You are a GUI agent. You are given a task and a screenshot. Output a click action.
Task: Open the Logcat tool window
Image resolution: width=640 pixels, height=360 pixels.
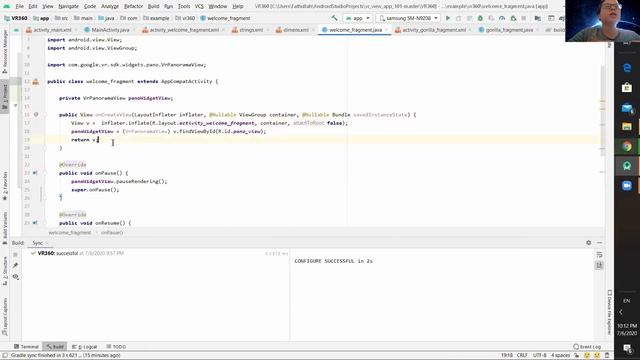tap(84, 347)
